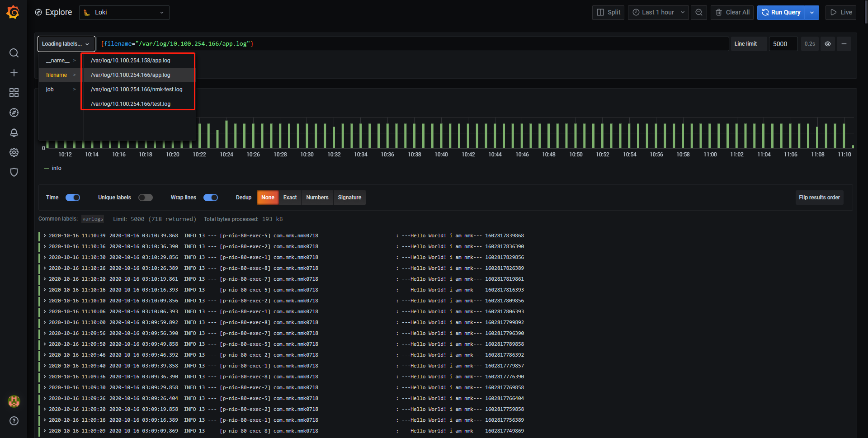Open the Dashboards grid icon
The height and width of the screenshot is (438, 868).
click(x=14, y=93)
